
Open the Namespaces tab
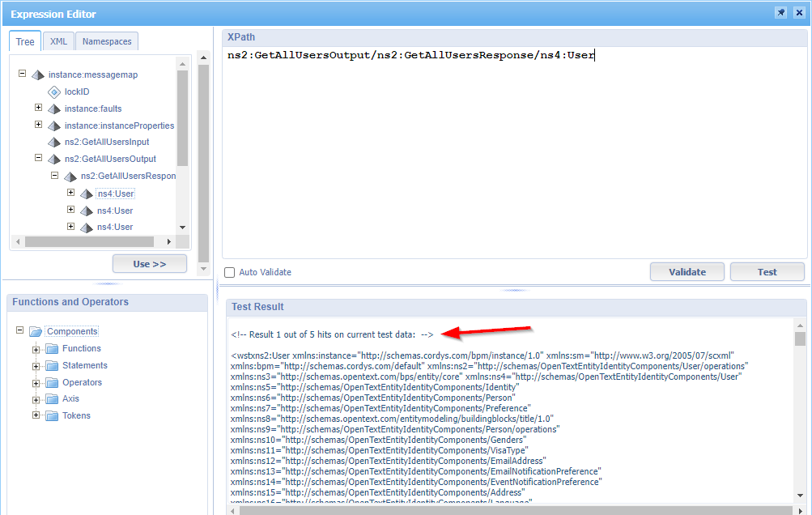108,41
